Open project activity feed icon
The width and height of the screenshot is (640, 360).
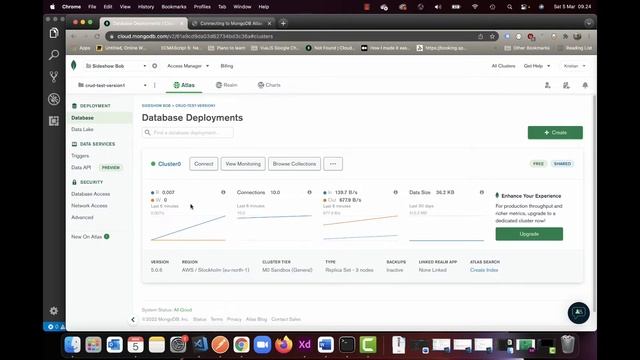pos(566,85)
